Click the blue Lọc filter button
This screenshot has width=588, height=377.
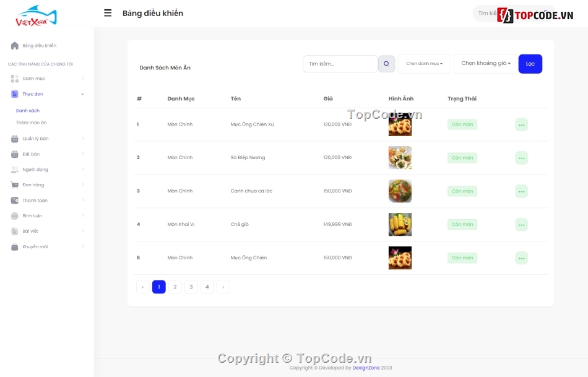pos(530,64)
